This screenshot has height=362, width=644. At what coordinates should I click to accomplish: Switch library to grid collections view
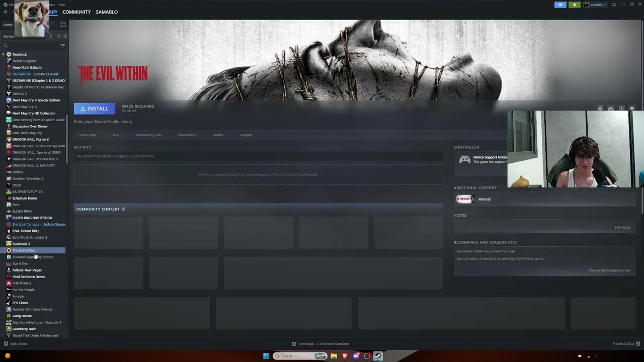(x=63, y=24)
